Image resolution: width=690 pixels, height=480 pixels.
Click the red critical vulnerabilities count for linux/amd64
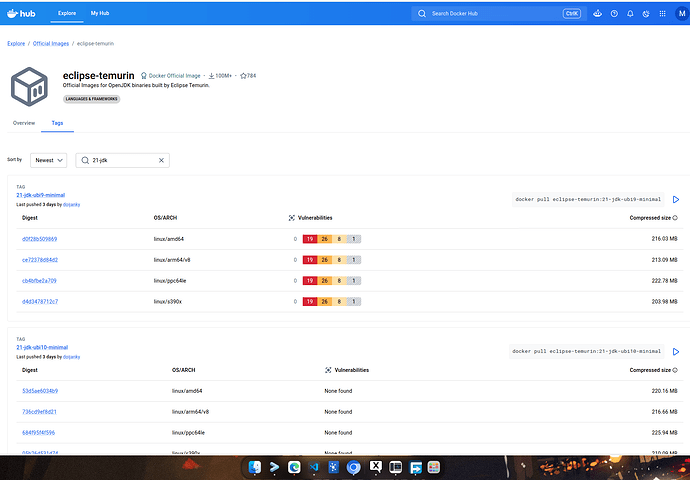[x=310, y=239]
